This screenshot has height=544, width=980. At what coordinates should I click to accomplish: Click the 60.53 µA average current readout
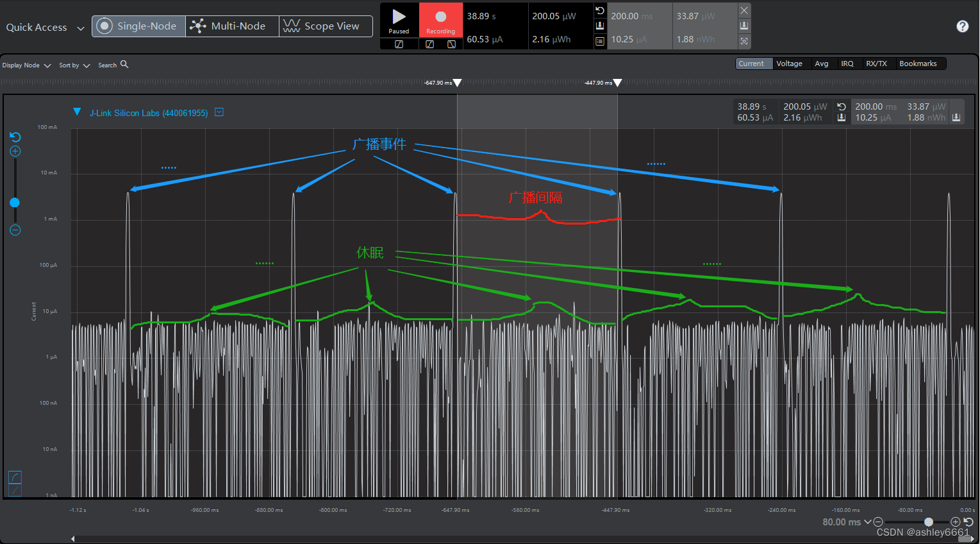click(x=485, y=39)
